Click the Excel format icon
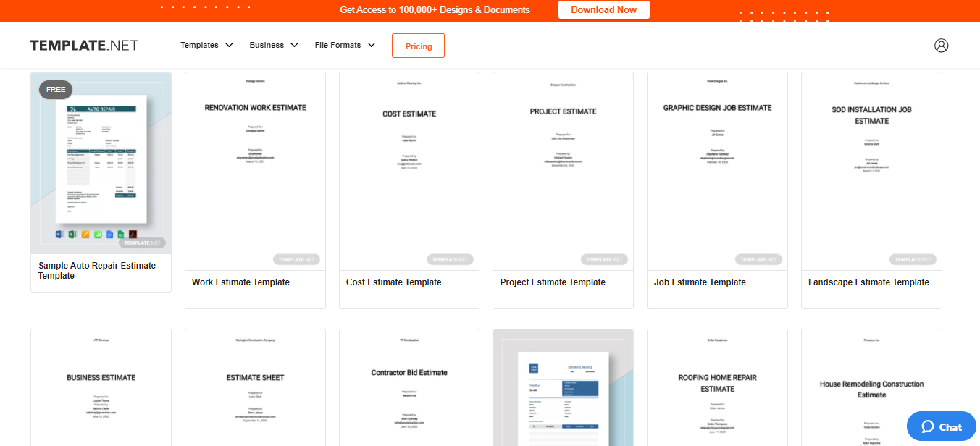Screen dimensions: 980x446 72,234
